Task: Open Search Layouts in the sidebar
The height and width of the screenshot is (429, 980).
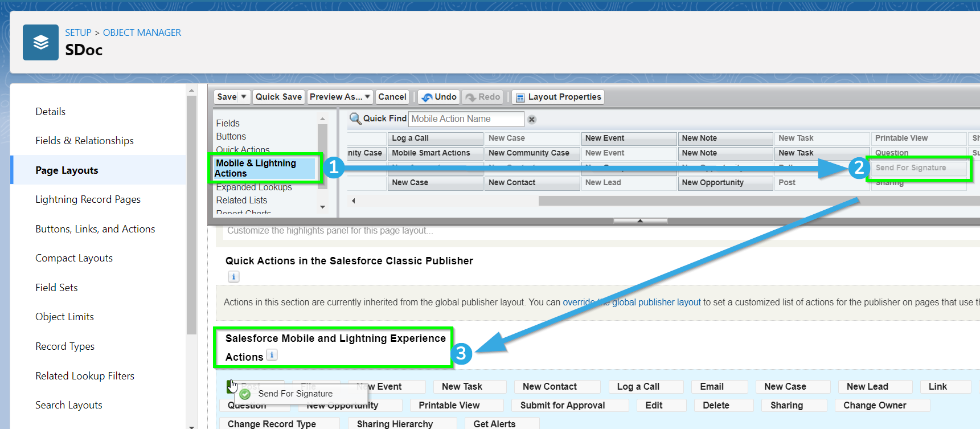Action: pos(69,405)
